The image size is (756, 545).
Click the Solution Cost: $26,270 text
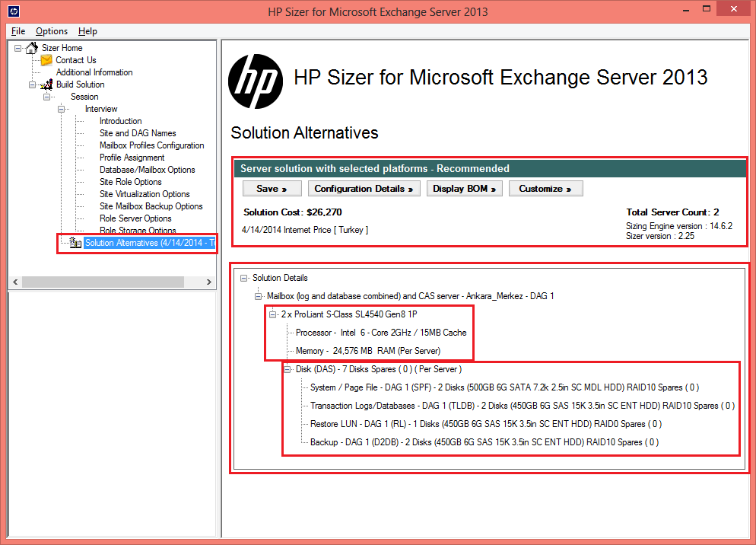[x=293, y=212]
